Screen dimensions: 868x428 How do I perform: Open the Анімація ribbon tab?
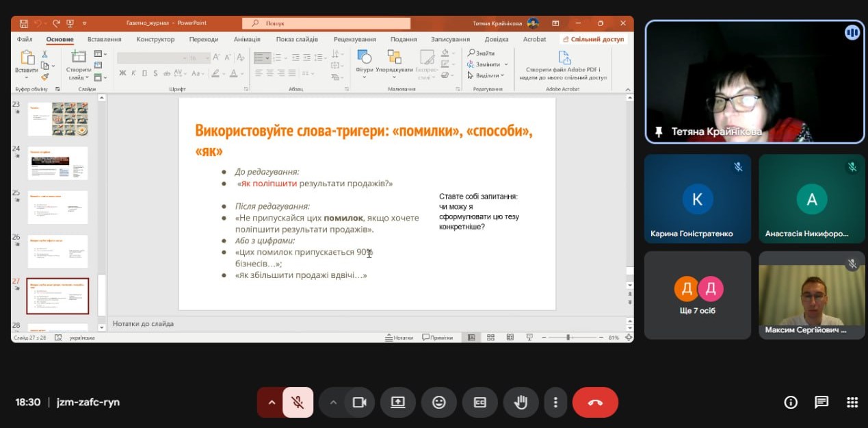click(247, 40)
